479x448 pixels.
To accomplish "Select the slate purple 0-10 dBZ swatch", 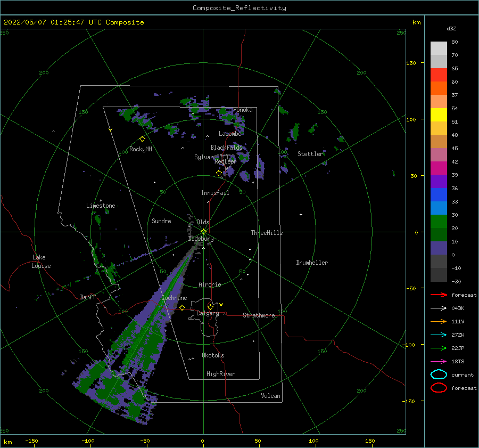I will (439, 248).
